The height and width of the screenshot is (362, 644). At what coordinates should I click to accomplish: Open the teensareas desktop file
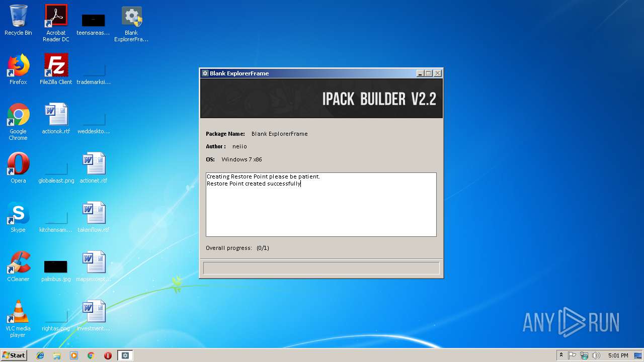pos(93,25)
